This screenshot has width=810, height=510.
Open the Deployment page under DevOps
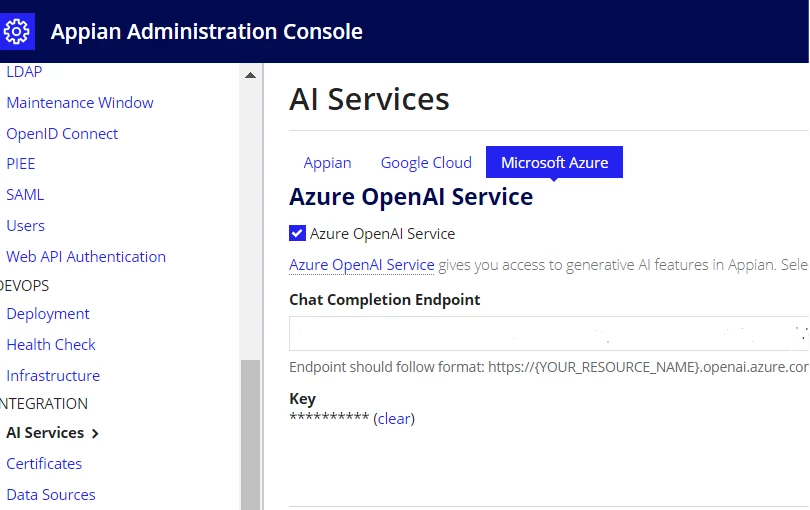pyautogui.click(x=48, y=314)
